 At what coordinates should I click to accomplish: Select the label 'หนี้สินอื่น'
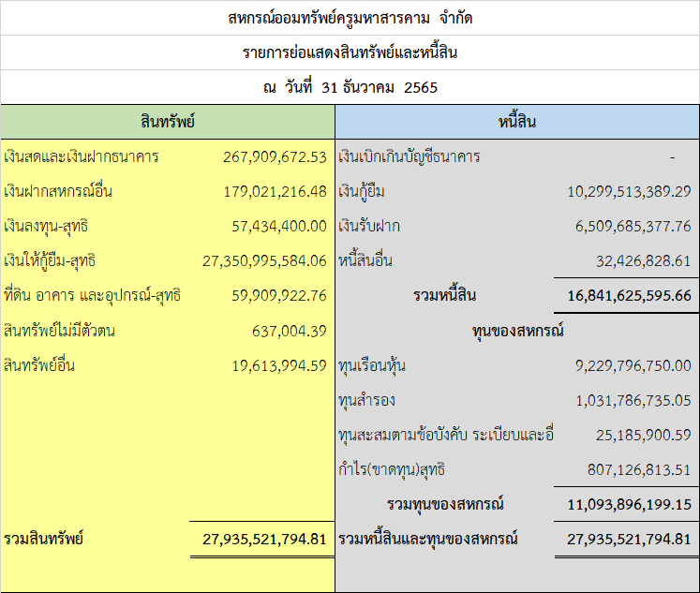pos(365,260)
